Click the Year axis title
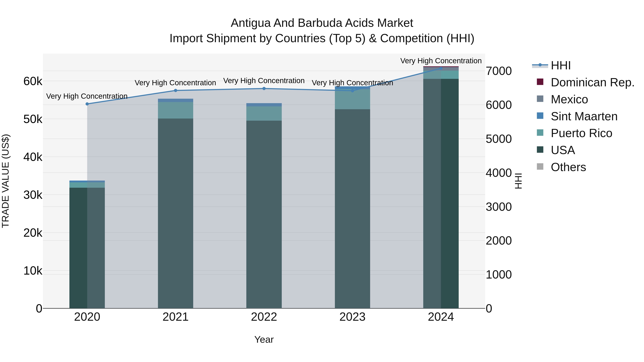Image resolution: width=644 pixels, height=362 pixels. click(264, 340)
